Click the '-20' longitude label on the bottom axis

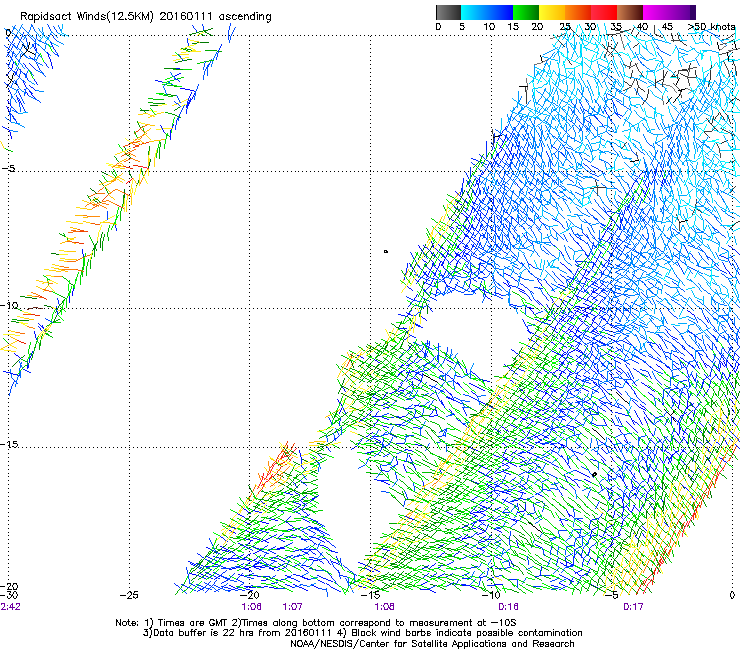pyautogui.click(x=250, y=595)
